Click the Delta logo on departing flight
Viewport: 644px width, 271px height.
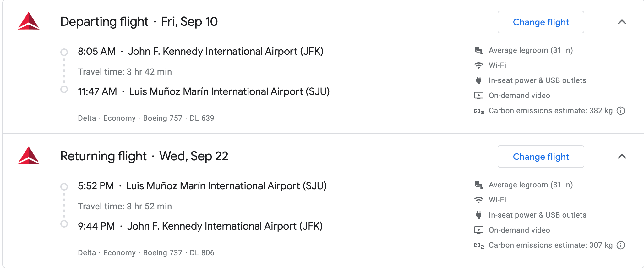(29, 21)
